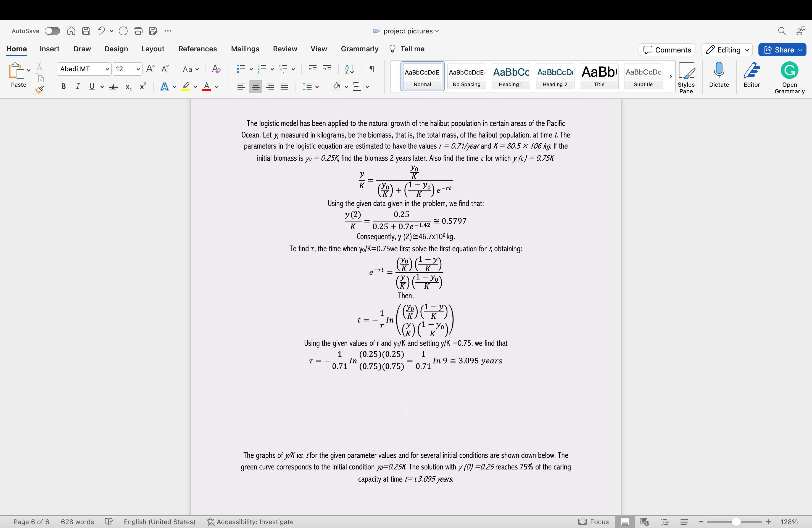Click the Increase Indent icon
This screenshot has width=812, height=528.
[x=327, y=69]
